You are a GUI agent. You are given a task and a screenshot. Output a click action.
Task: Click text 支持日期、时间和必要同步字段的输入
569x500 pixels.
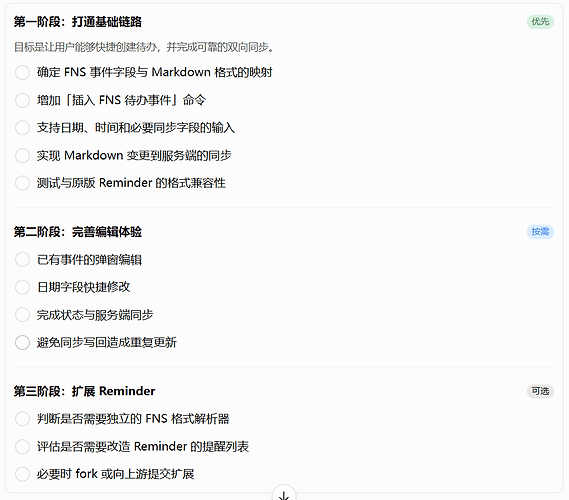click(x=136, y=128)
